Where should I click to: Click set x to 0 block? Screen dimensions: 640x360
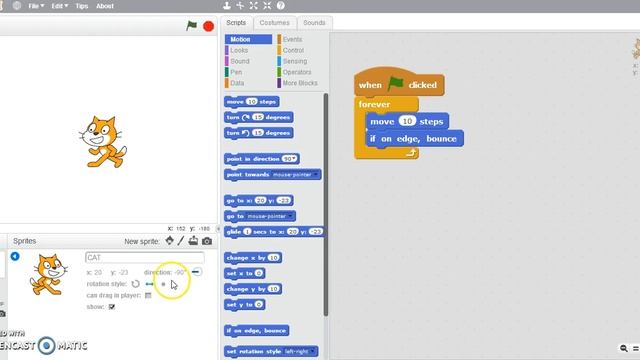(244, 273)
